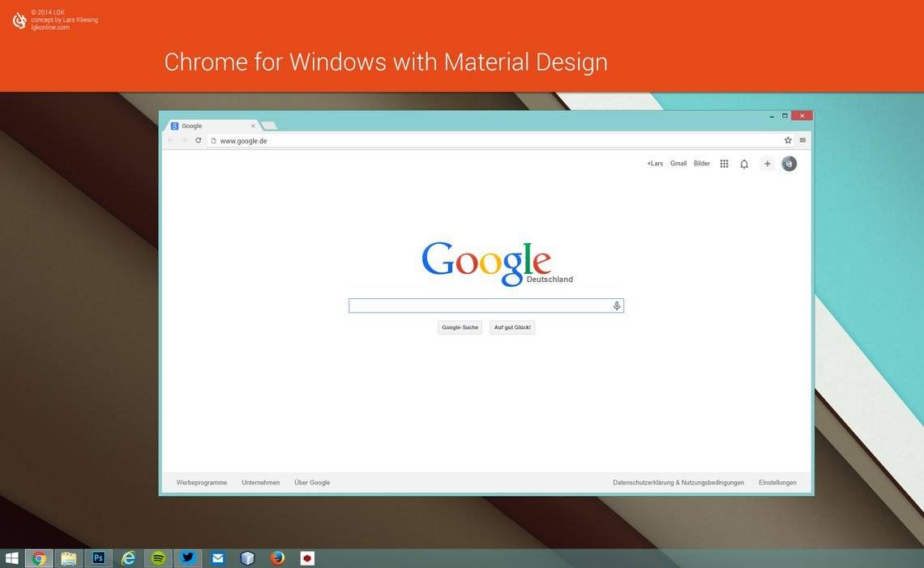Maximize the Chrome window
Screen dimensions: 924x568
coord(785,116)
